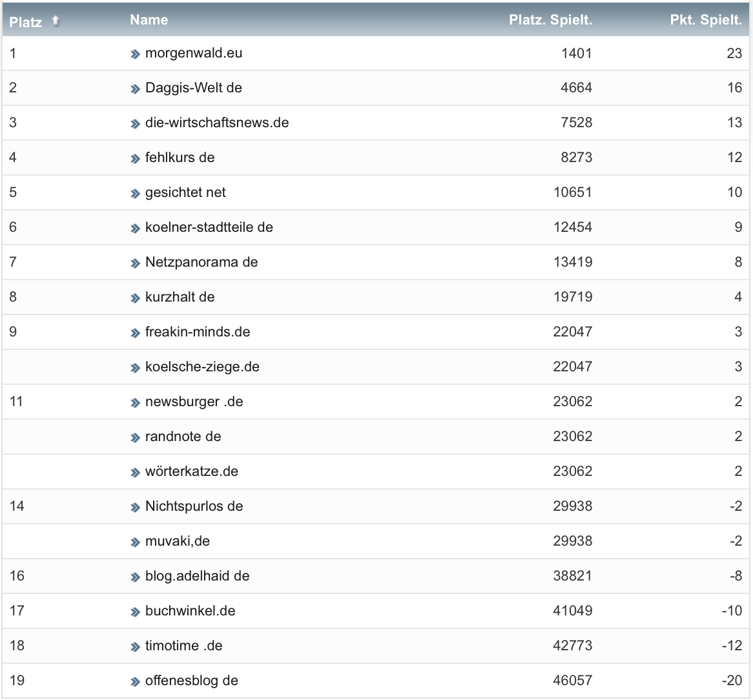The image size is (753, 700).
Task: Select the value 12454 in koelner-stadtteile row
Action: click(572, 227)
